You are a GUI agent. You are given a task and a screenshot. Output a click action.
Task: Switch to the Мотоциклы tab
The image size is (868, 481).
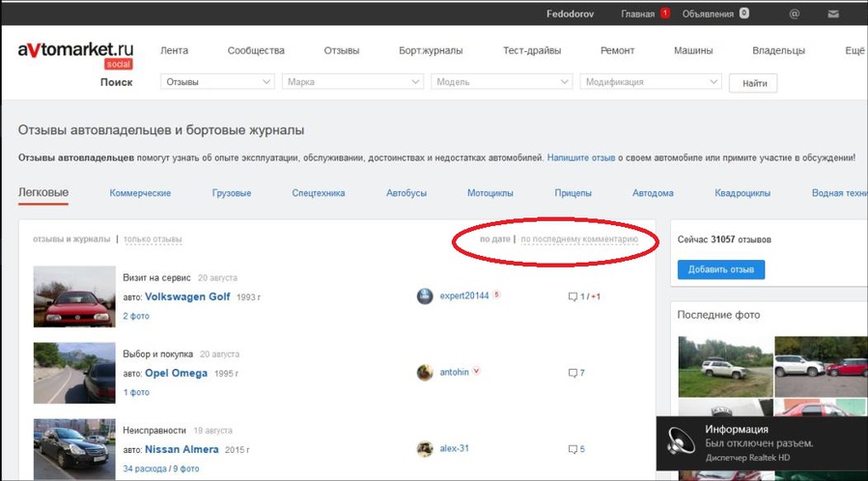tap(490, 193)
